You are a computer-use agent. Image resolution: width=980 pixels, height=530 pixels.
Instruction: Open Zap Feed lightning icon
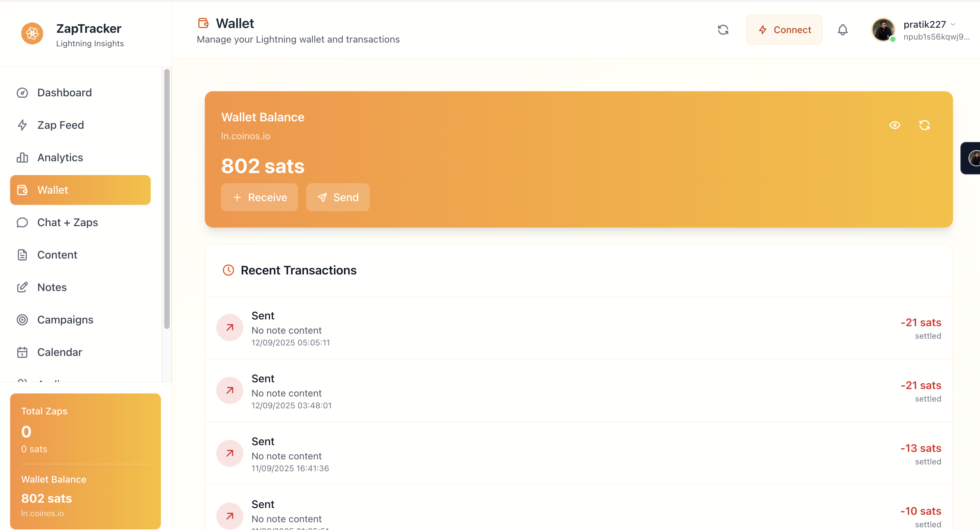pyautogui.click(x=22, y=125)
